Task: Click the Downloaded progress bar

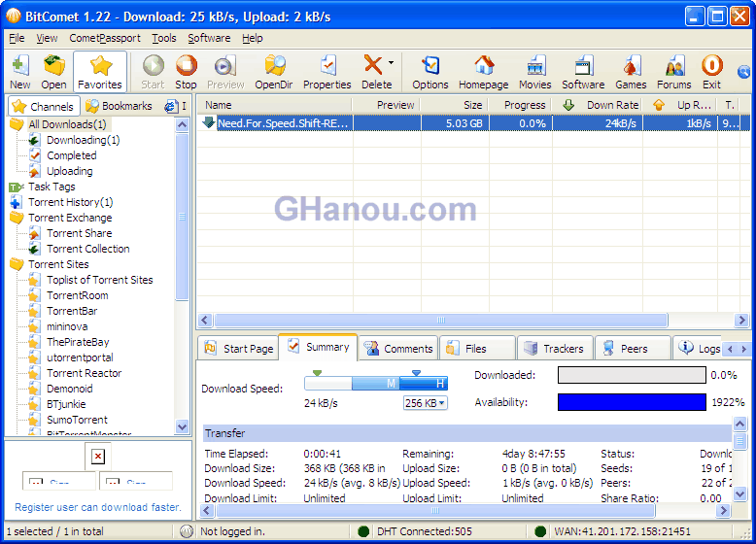Action: click(632, 375)
